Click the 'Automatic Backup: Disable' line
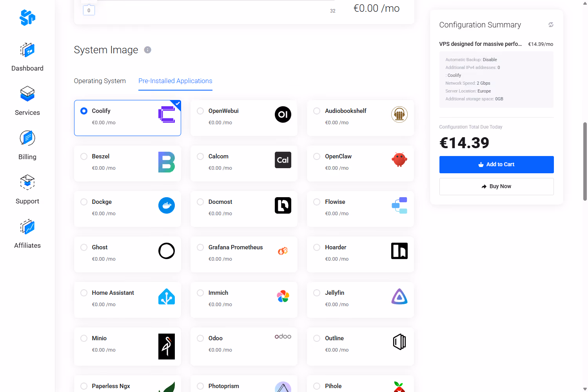The height and width of the screenshot is (392, 588). [471, 60]
